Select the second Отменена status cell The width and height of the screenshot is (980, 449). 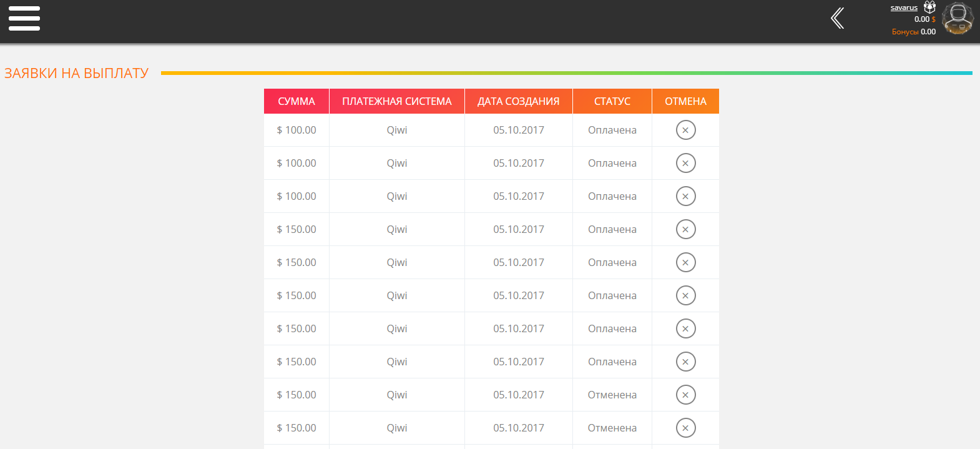(x=612, y=428)
